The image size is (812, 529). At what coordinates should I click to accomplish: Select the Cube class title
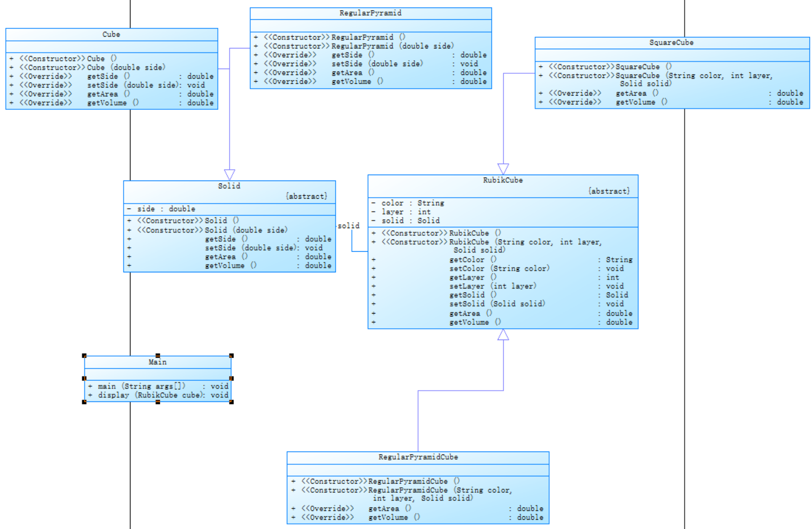click(x=111, y=35)
